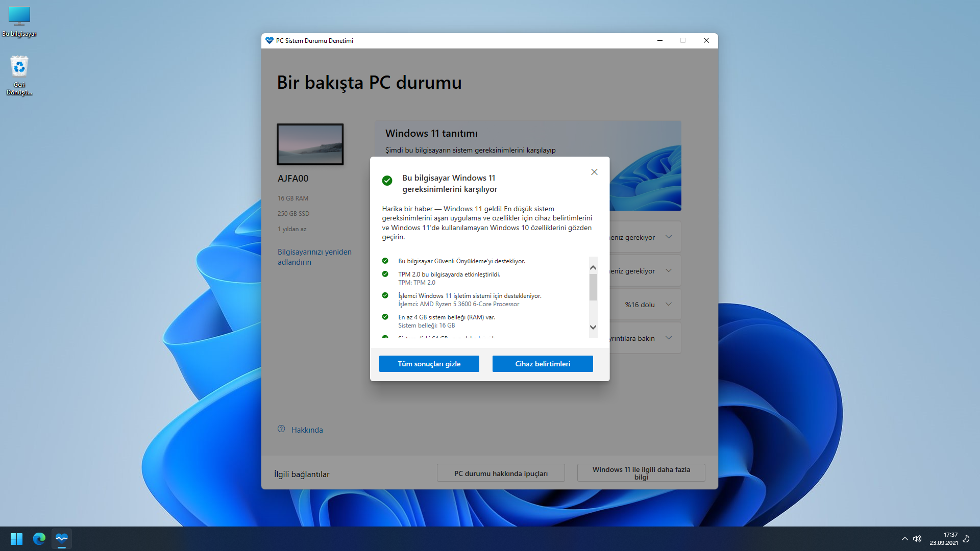Click the volume speaker tray icon

917,539
